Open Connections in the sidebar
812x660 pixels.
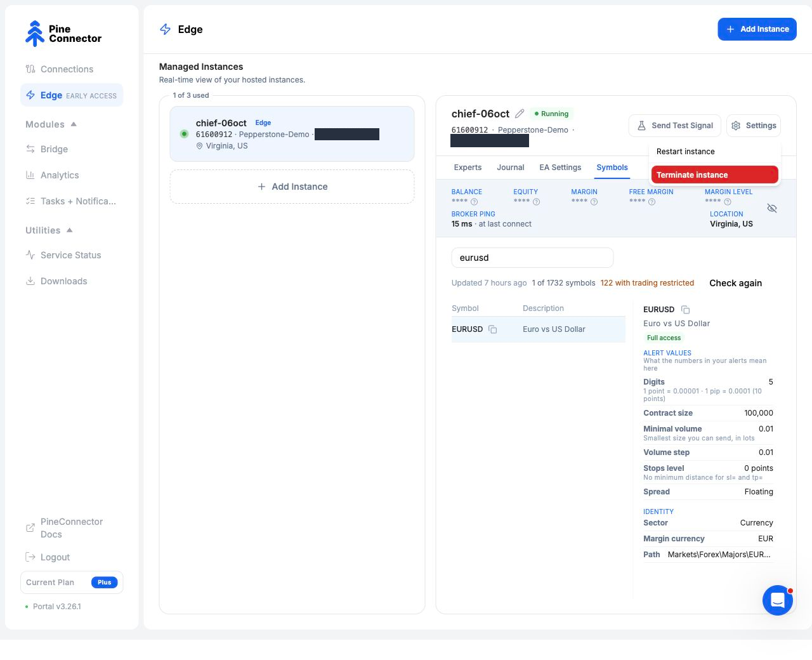72,69
